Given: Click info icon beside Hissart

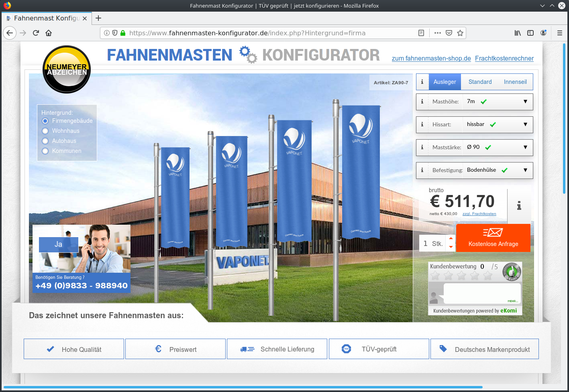Looking at the screenshot, I should click(x=422, y=124).
